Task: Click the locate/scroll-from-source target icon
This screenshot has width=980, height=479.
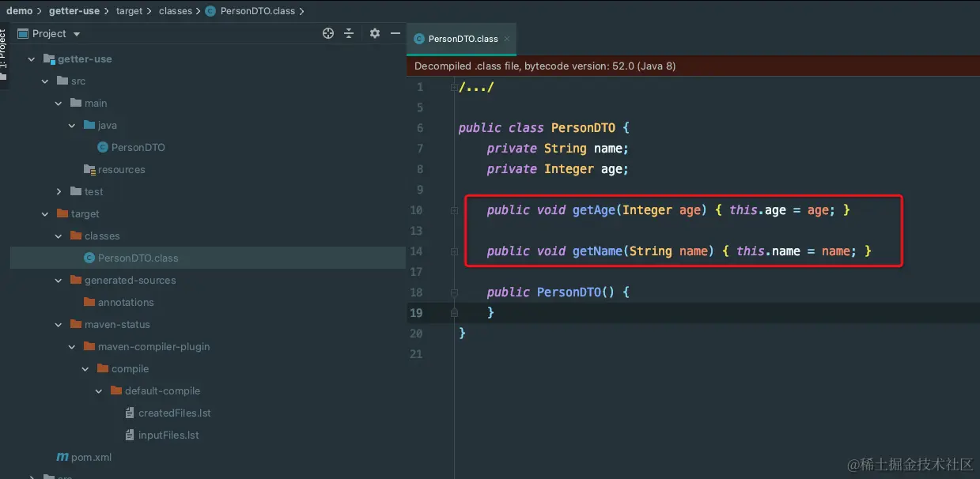Action: (x=328, y=33)
